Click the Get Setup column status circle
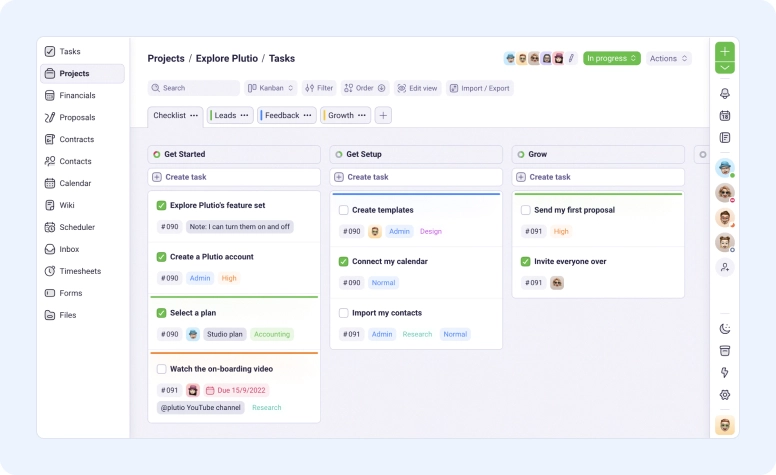 [x=339, y=154]
